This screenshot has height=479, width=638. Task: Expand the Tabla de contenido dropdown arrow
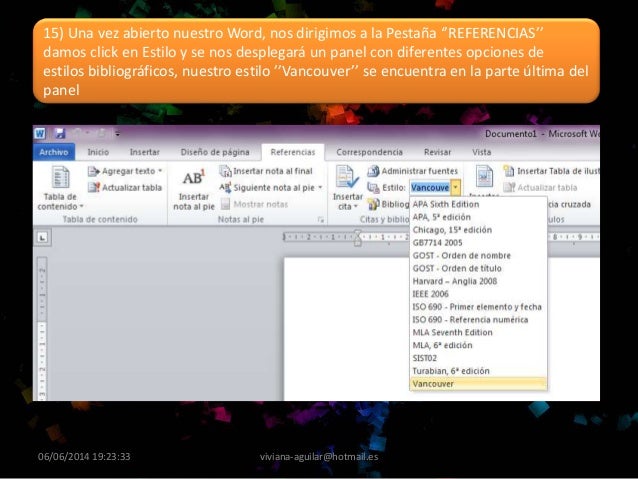[81, 206]
